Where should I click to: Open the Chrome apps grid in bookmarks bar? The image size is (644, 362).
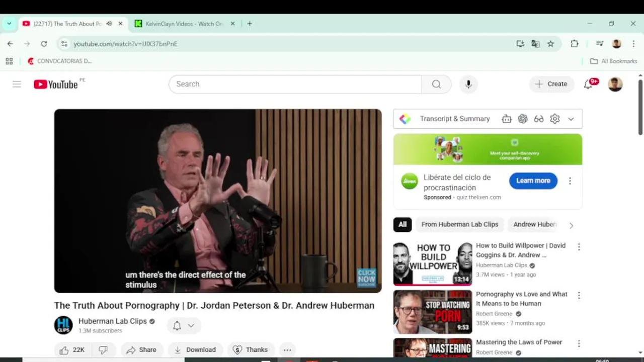tap(9, 61)
